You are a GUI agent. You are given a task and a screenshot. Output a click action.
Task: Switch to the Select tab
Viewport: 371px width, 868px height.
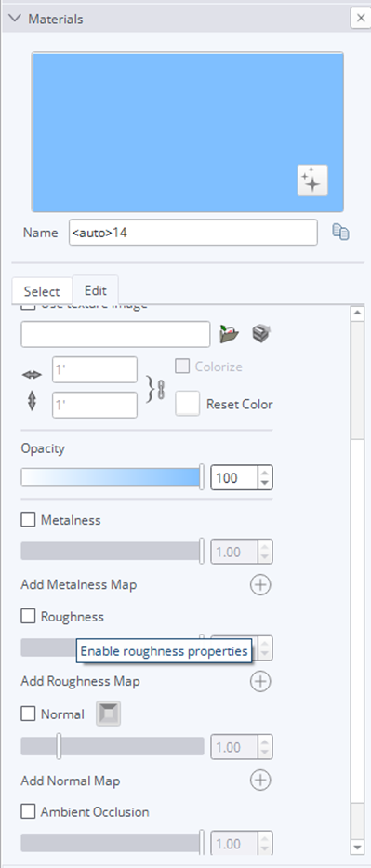pos(42,291)
